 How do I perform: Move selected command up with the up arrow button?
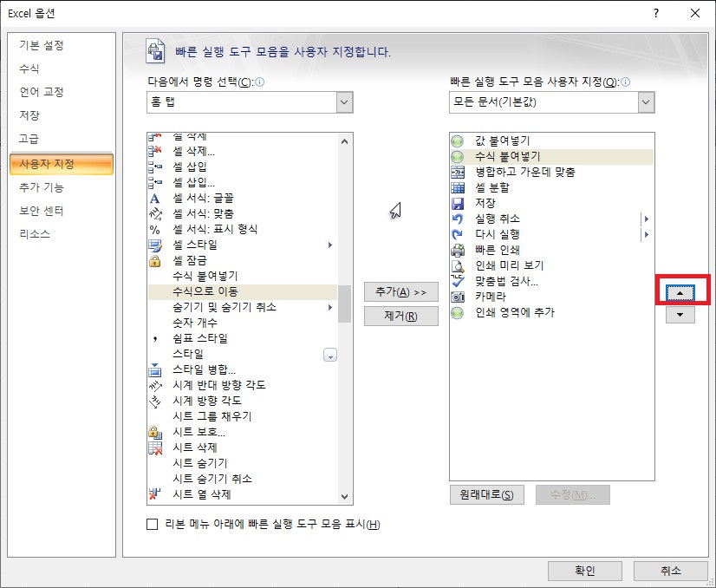(x=680, y=293)
